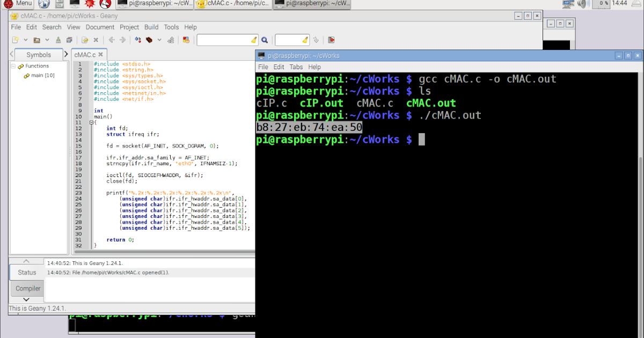The height and width of the screenshot is (338, 644).
Task: Compile cMAC.c using the Compile toolbar icon
Action: coord(137,40)
